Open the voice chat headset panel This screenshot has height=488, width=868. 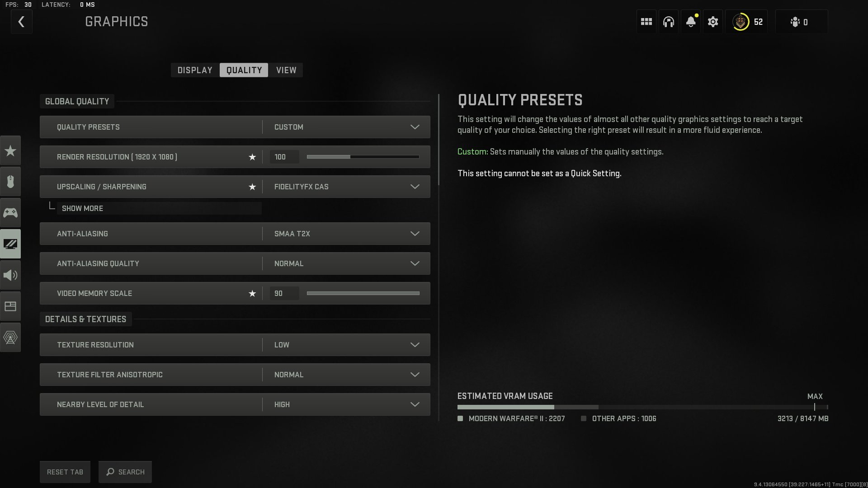tap(668, 21)
